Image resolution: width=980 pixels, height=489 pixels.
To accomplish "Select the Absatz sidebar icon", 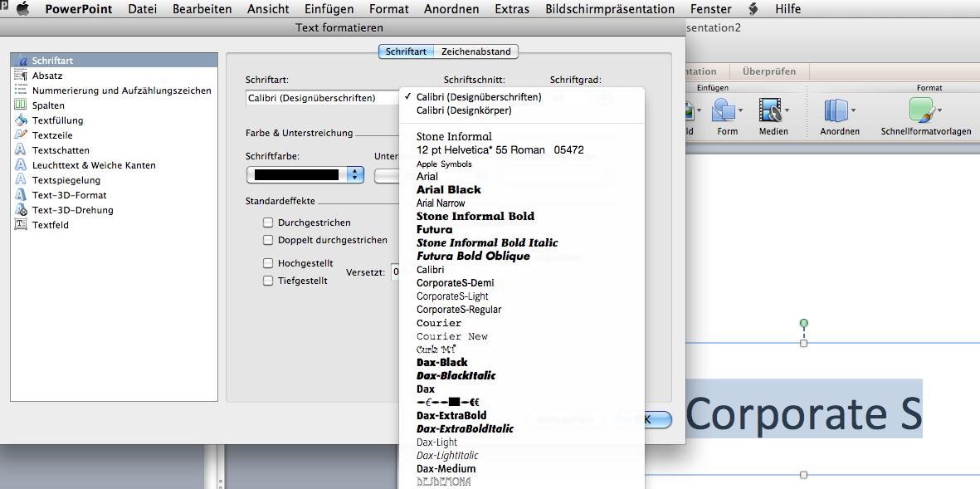I will 22,76.
